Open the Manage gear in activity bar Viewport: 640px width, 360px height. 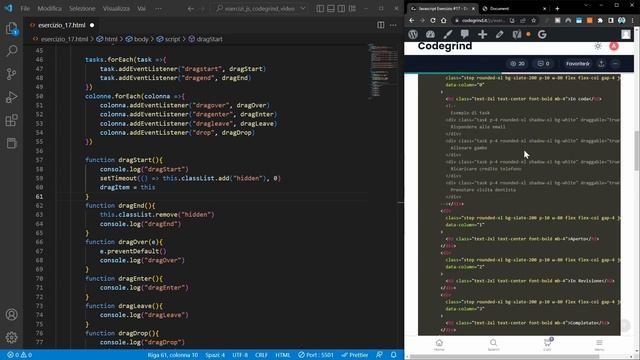pyautogui.click(x=11, y=337)
